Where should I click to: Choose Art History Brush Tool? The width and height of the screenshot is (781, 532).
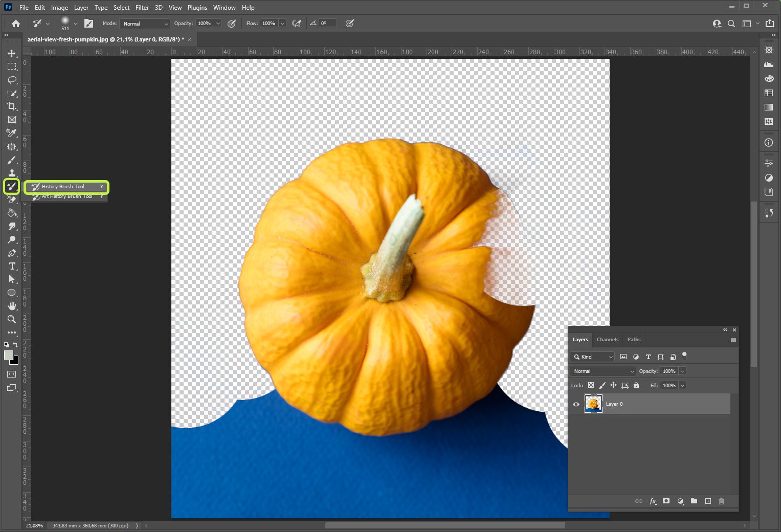tap(68, 196)
